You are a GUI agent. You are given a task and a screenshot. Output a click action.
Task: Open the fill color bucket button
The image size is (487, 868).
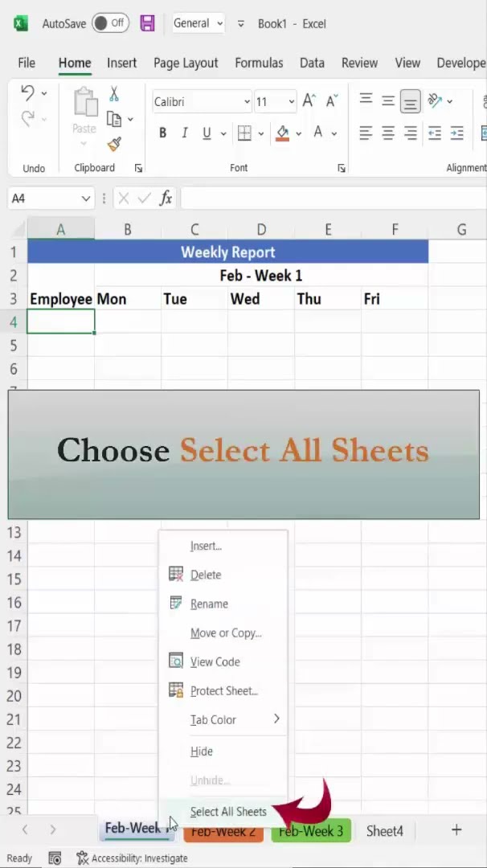tap(282, 133)
